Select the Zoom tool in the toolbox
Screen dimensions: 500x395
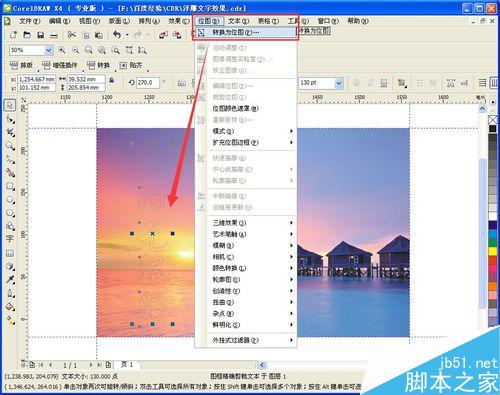tap(10, 146)
